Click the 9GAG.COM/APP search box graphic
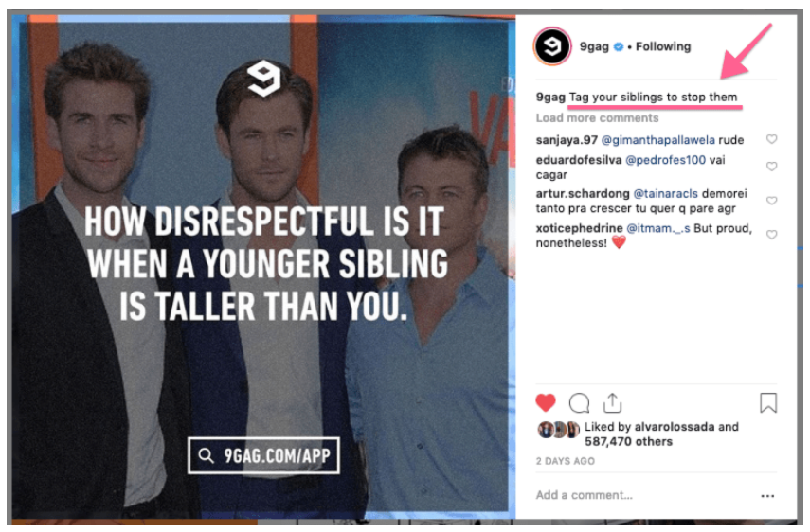Image resolution: width=810 pixels, height=532 pixels. [x=264, y=455]
